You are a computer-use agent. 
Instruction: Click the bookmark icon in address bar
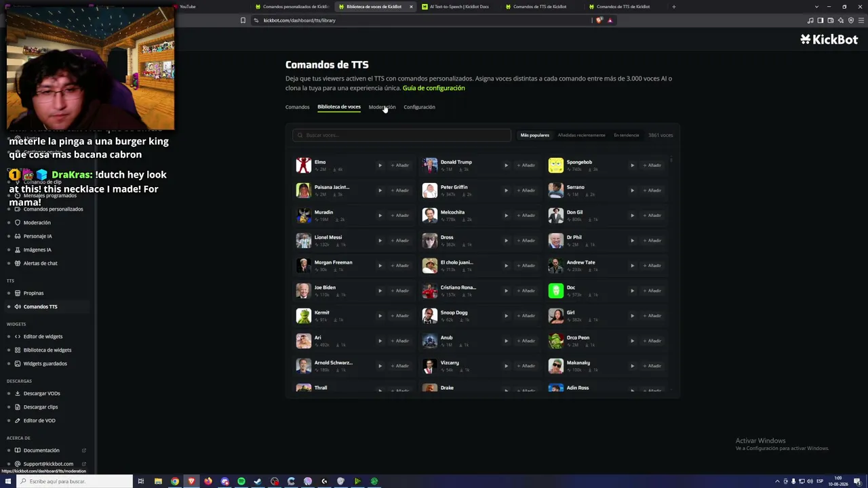coord(243,20)
